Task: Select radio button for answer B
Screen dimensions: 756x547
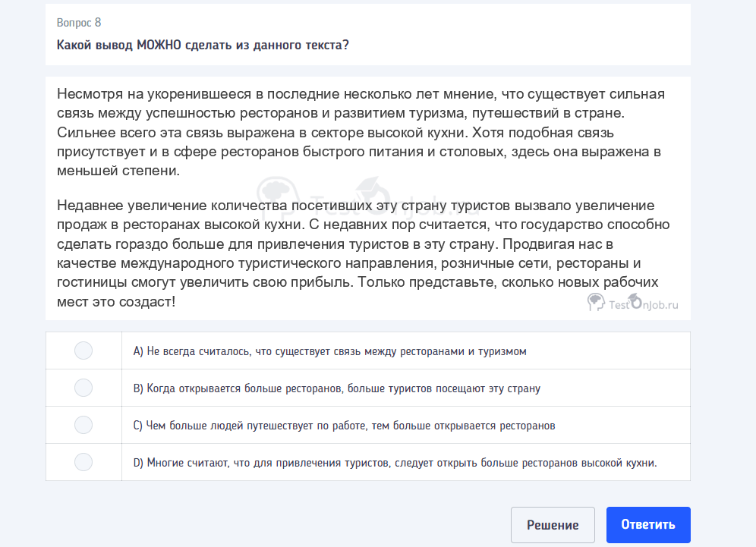Action: click(83, 388)
